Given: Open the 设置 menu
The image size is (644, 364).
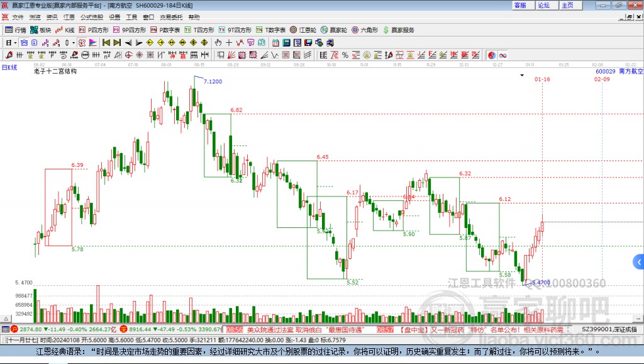Looking at the screenshot, I should pyautogui.click(x=114, y=17).
